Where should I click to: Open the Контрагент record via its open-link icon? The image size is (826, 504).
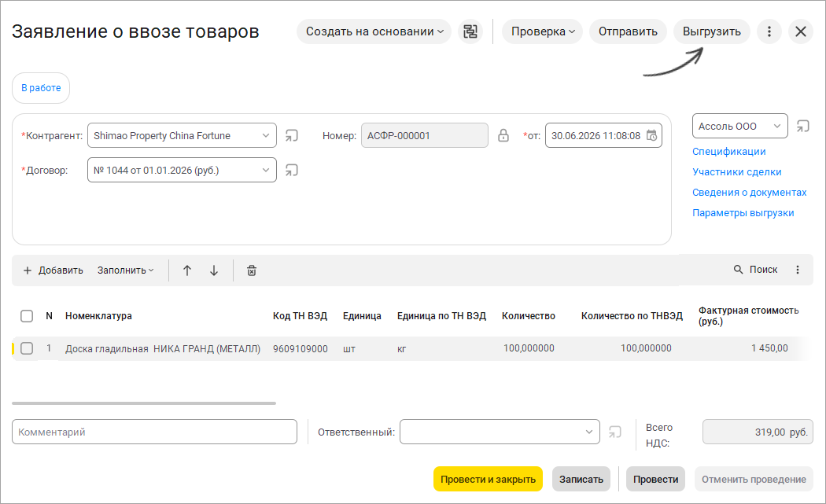(291, 135)
